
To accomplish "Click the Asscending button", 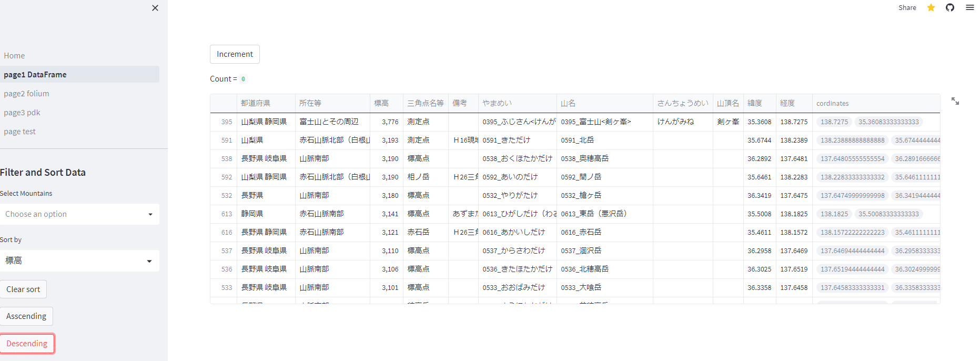I will pos(26,316).
